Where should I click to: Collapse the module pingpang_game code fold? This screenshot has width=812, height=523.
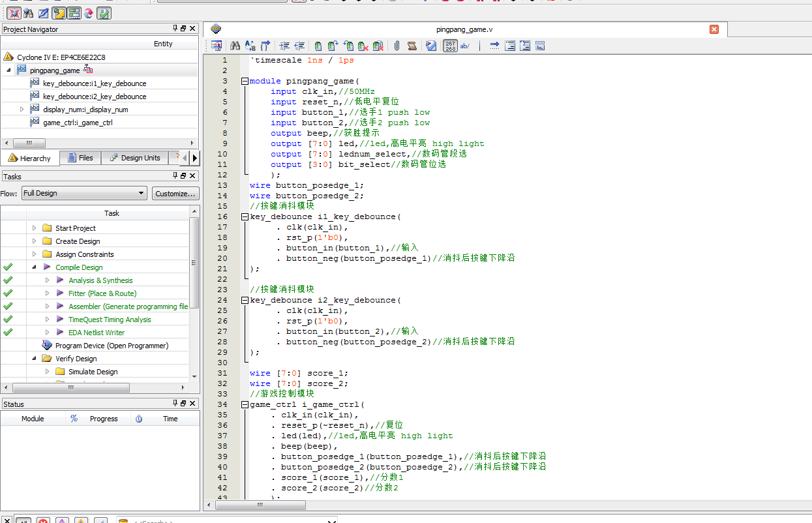click(x=245, y=82)
